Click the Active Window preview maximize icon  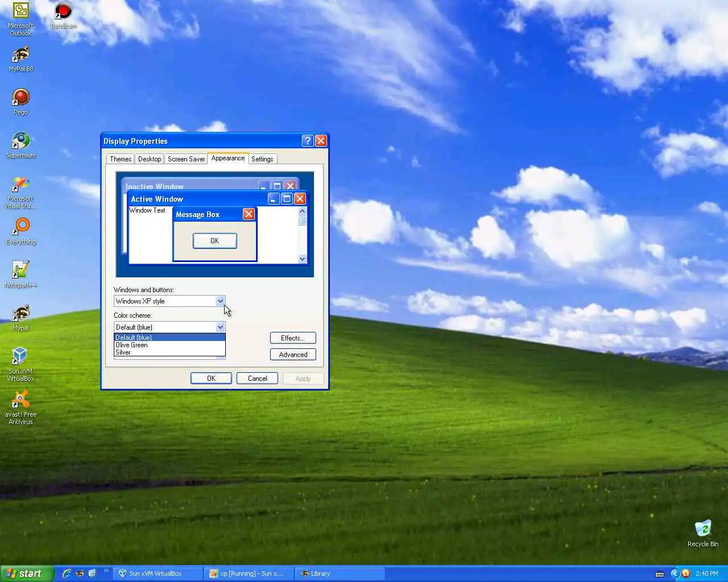point(287,199)
